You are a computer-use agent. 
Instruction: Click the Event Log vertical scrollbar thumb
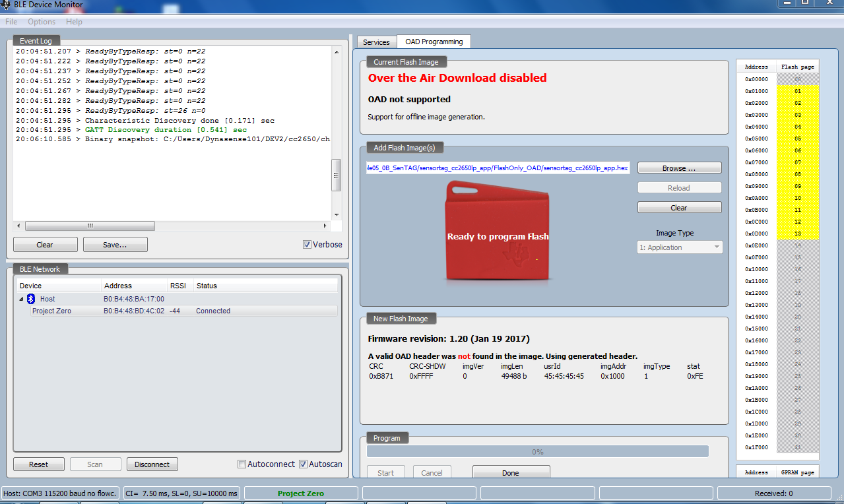pos(337,176)
